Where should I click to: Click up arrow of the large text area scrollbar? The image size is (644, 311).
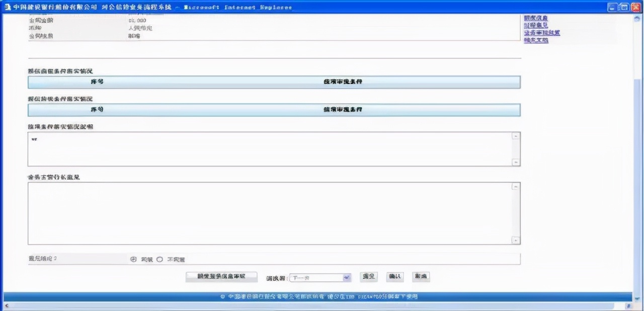tap(516, 187)
